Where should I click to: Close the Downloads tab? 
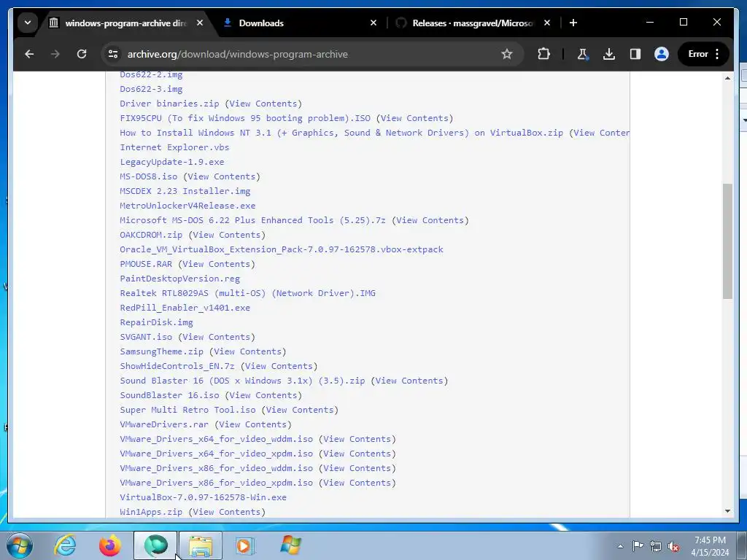pyautogui.click(x=373, y=23)
